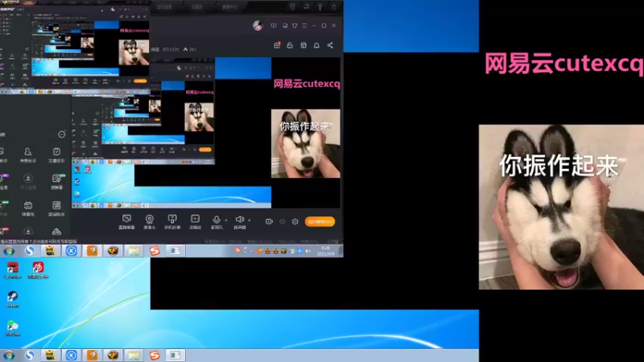Click the monitor icon in title bar
The width and height of the screenshot is (644, 362).
tap(285, 26)
